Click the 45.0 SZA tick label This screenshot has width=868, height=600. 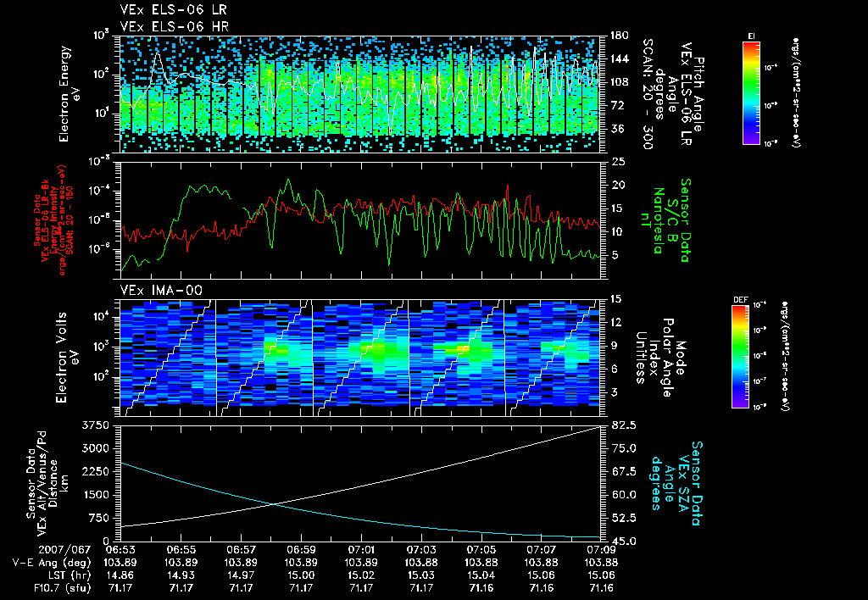point(623,541)
